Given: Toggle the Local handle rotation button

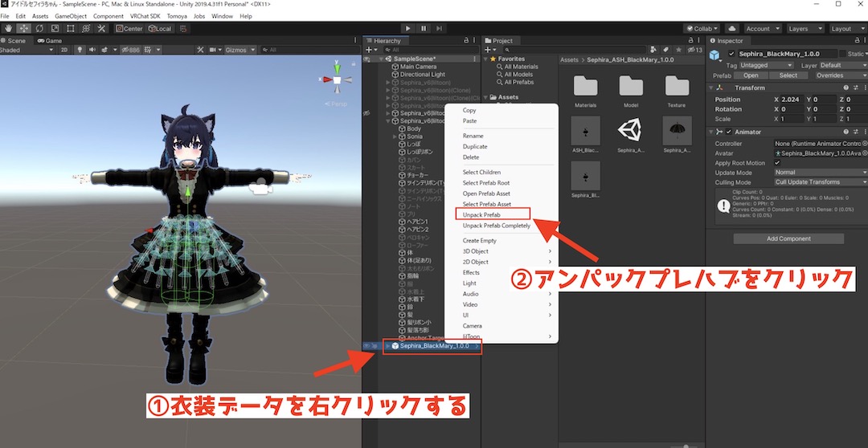Looking at the screenshot, I should point(160,28).
